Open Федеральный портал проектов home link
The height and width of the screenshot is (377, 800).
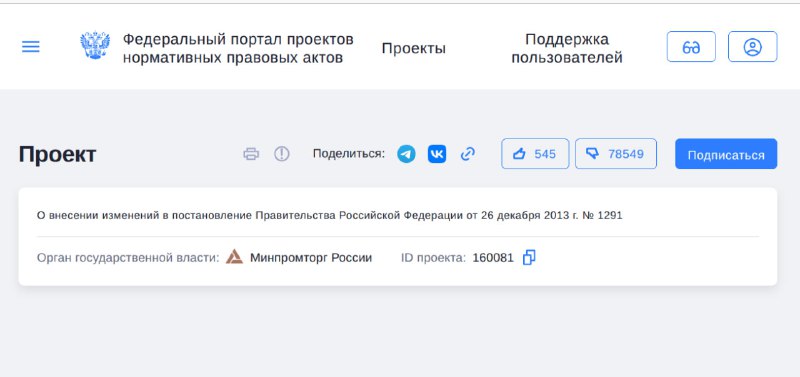click(x=238, y=48)
